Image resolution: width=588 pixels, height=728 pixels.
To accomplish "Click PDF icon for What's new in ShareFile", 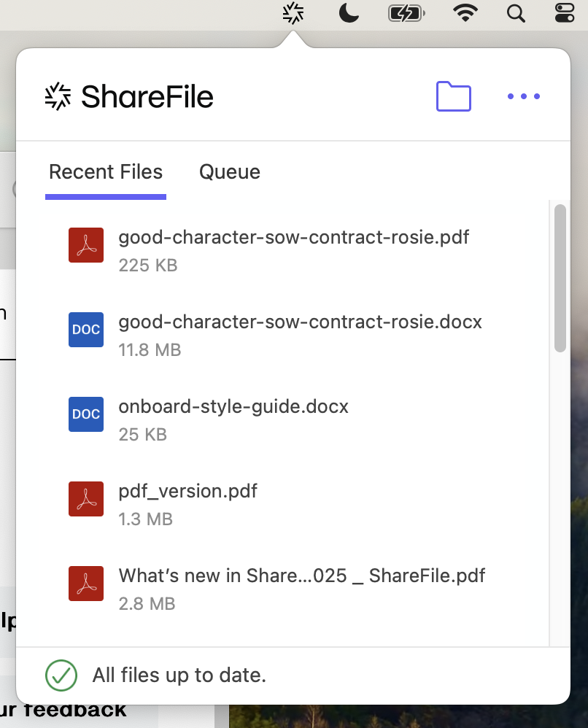I will click(x=86, y=584).
